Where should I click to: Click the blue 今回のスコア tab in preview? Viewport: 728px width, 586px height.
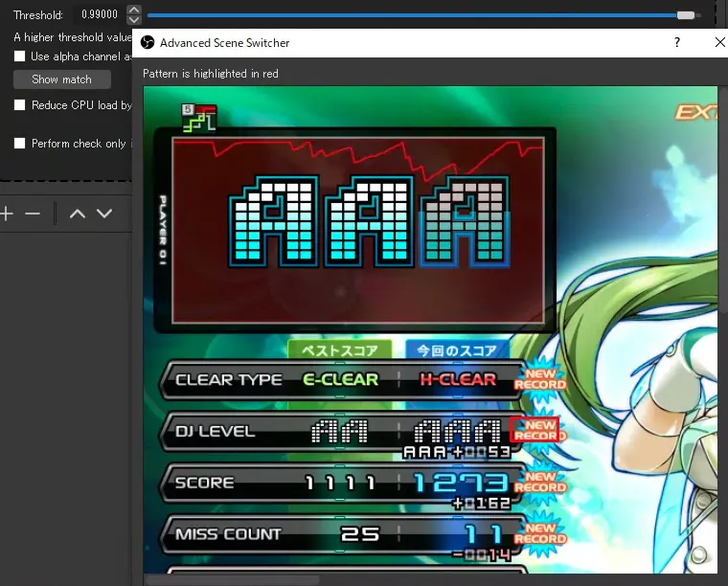click(x=458, y=350)
